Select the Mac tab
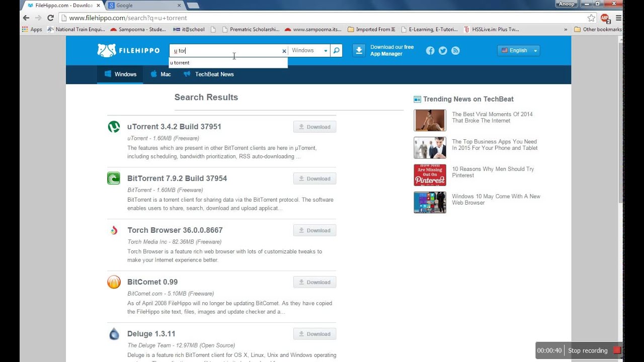 pyautogui.click(x=161, y=74)
